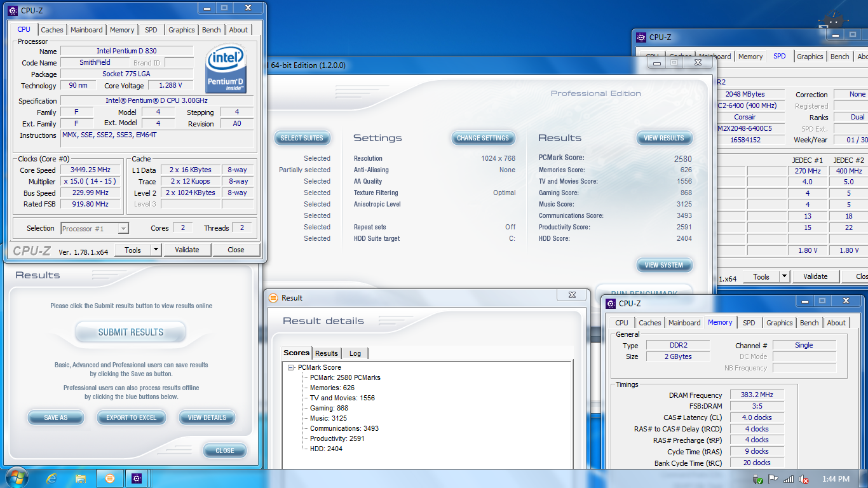Viewport: 868px width, 488px height.
Task: Open Tools dropdown arrow in CPU-Z SPD window
Action: pos(784,276)
